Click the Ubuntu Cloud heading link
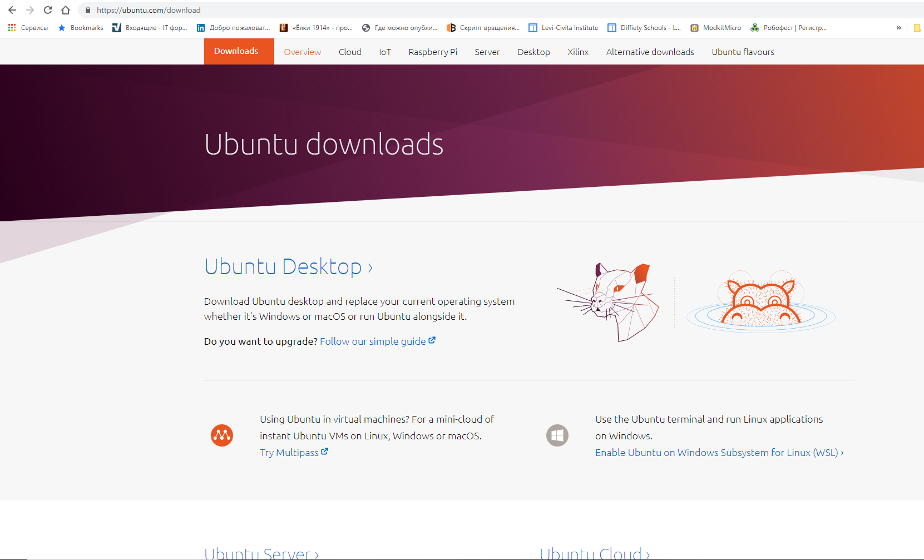The width and height of the screenshot is (924, 560). tap(595, 554)
